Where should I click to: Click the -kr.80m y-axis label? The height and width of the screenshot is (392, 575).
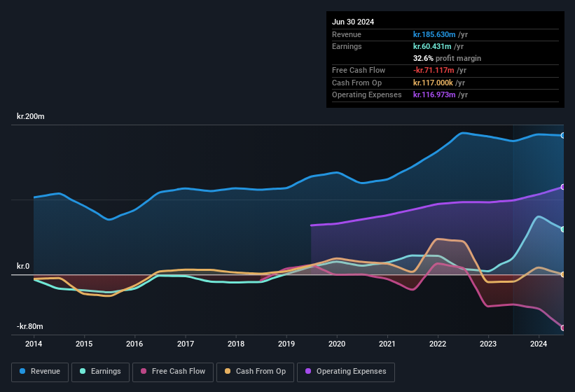(29, 326)
